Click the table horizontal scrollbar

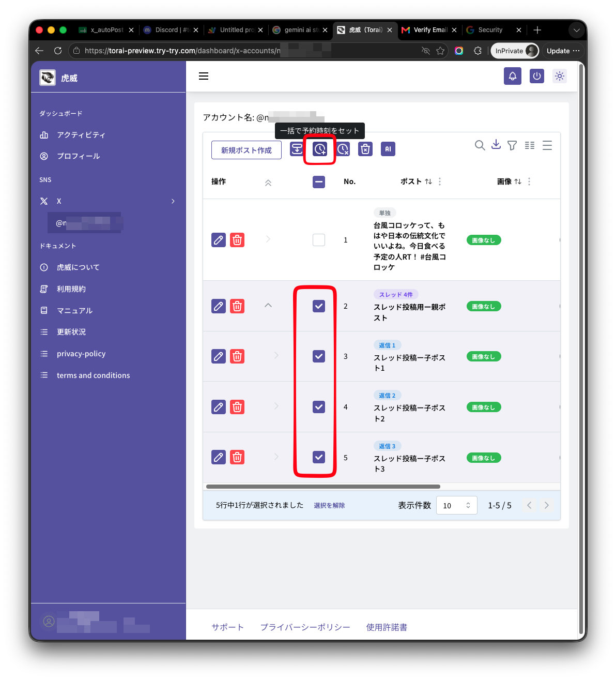click(x=323, y=487)
